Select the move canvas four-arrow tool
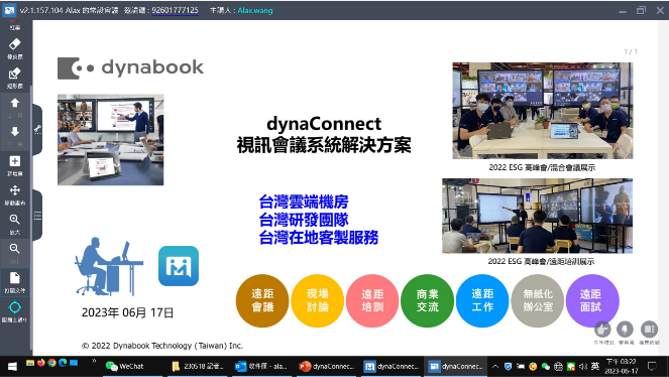The image size is (669, 377). click(x=15, y=194)
